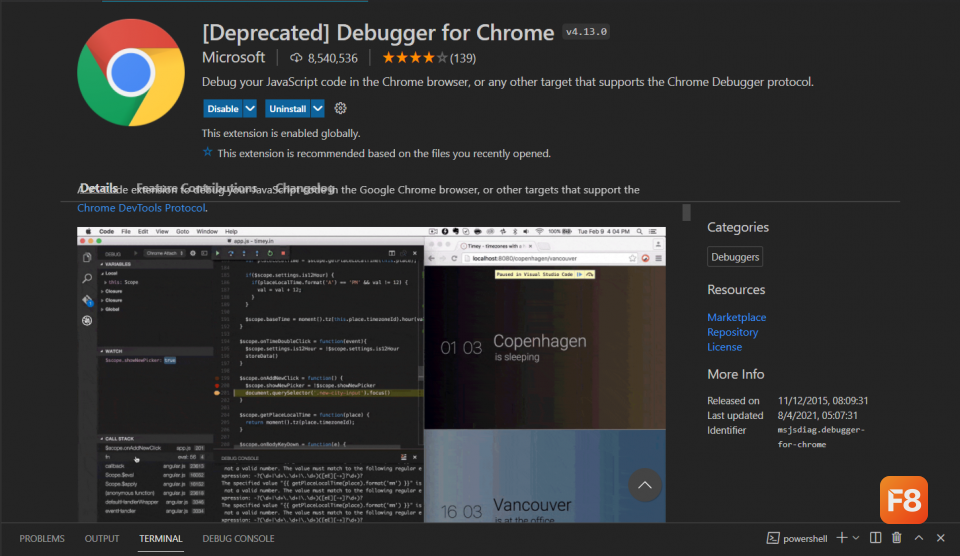Click the readme debugging screenshot image
The width and height of the screenshot is (960, 556).
[371, 375]
